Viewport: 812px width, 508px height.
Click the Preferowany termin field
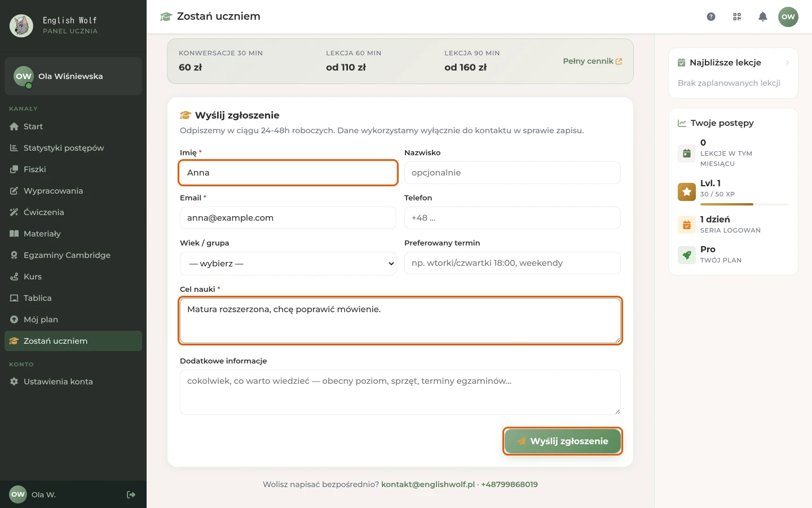click(x=513, y=263)
